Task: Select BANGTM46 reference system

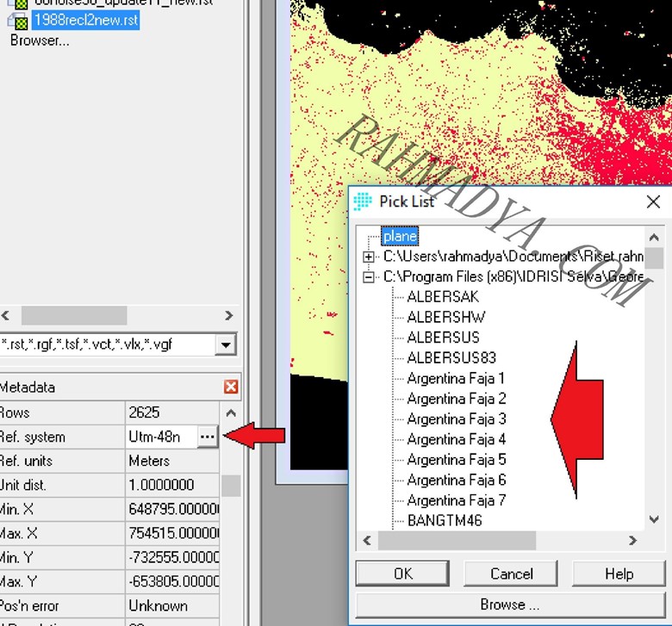Action: [445, 521]
